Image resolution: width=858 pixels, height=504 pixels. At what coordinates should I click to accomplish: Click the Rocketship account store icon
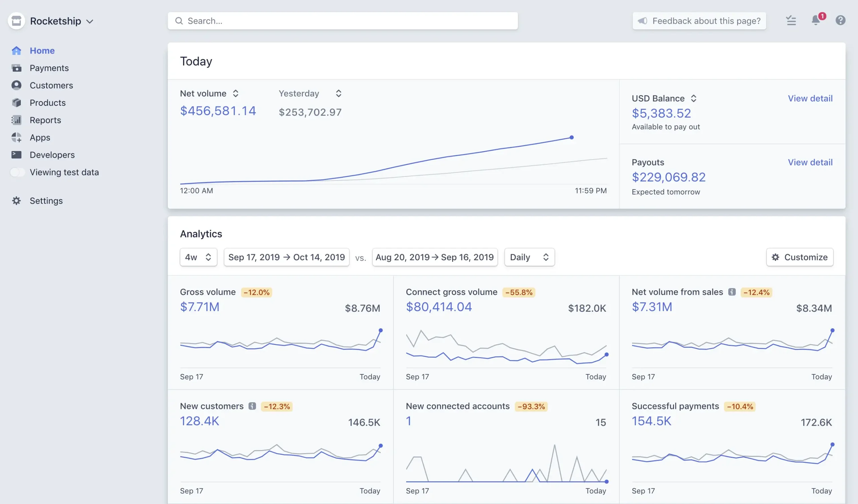pos(16,21)
